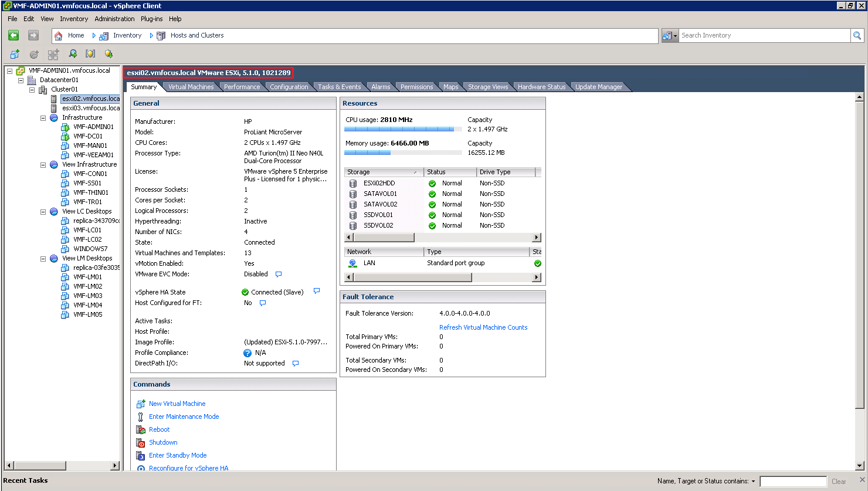Click the Reboot host icon

point(140,430)
